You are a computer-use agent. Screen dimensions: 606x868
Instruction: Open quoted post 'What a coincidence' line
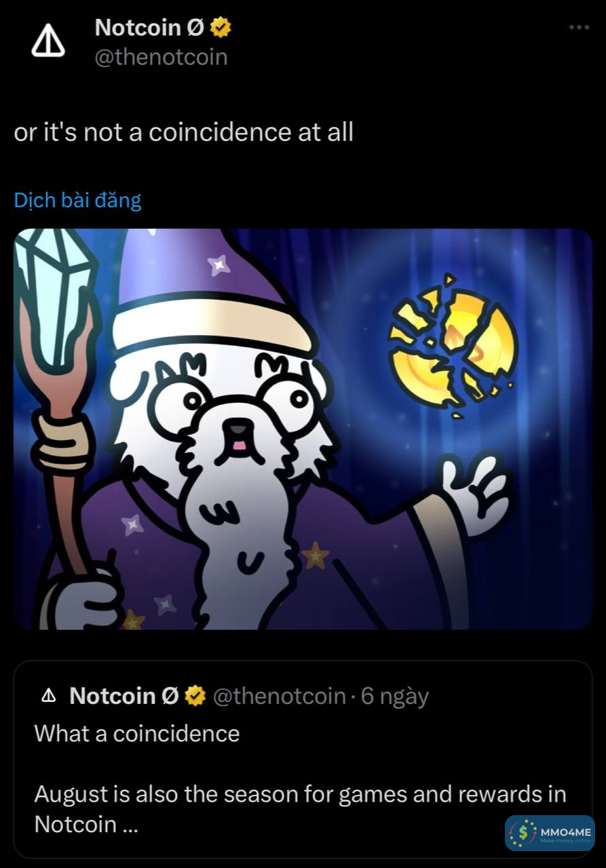click(x=136, y=733)
